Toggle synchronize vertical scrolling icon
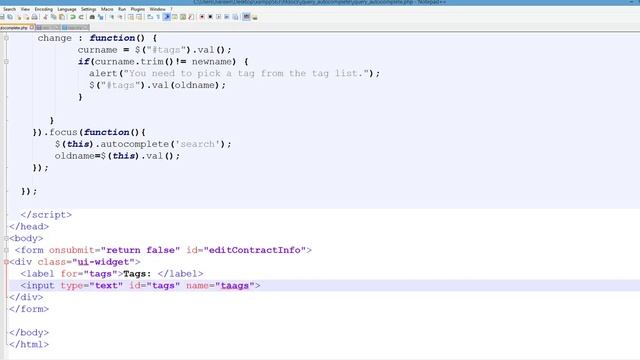Viewport: 640px width, 360px height. (x=131, y=17)
